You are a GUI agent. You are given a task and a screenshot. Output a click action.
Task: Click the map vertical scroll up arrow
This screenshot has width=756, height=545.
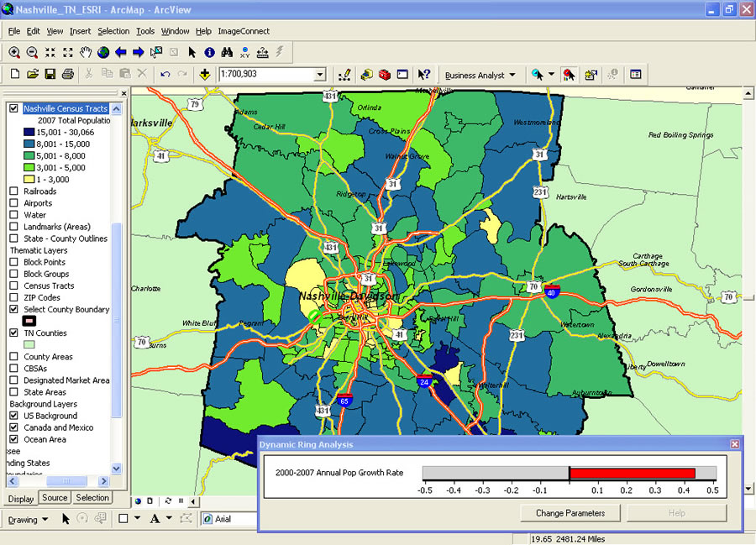coord(748,93)
